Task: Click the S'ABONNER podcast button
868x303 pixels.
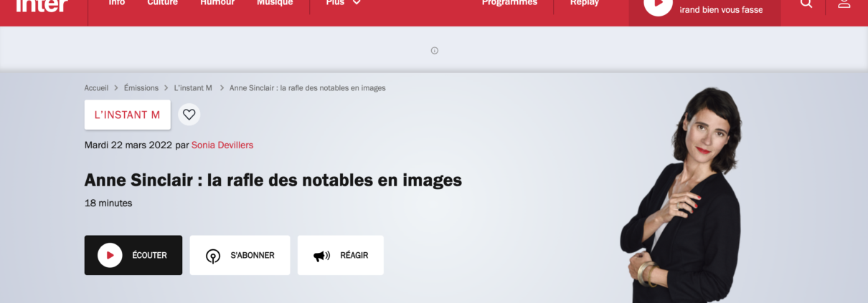Action: click(x=240, y=255)
